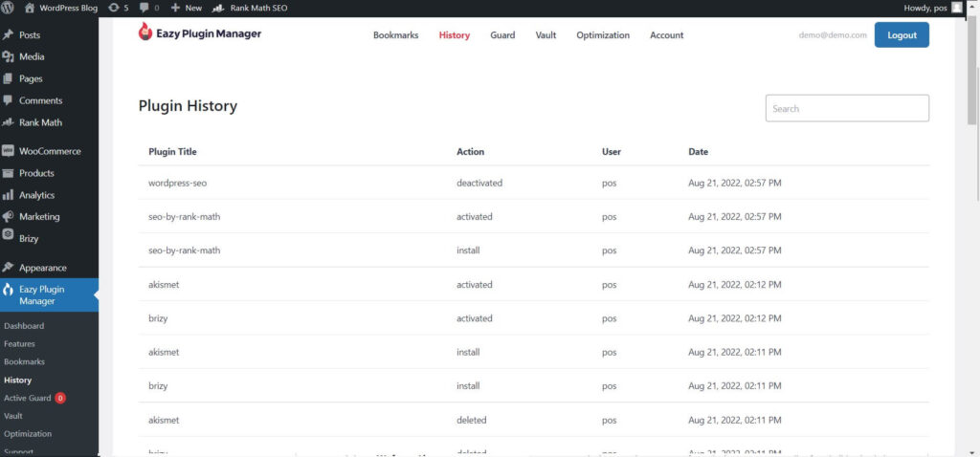This screenshot has width=980, height=457.
Task: Click Howdy, pos in admin bar
Action: (925, 8)
